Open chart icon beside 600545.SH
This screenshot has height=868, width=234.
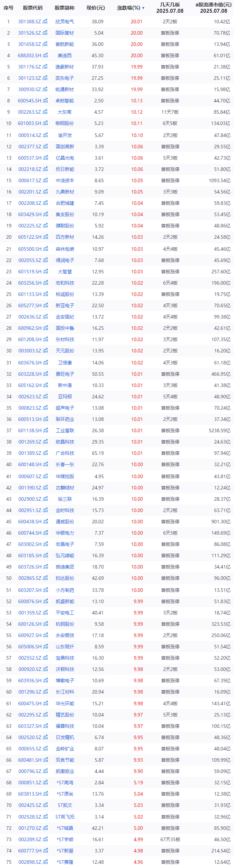click(x=45, y=101)
